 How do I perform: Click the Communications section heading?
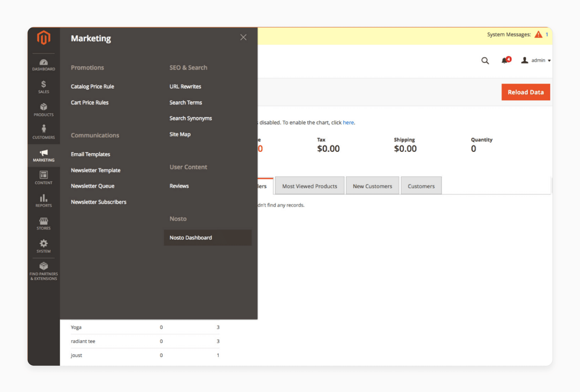pyautogui.click(x=95, y=135)
